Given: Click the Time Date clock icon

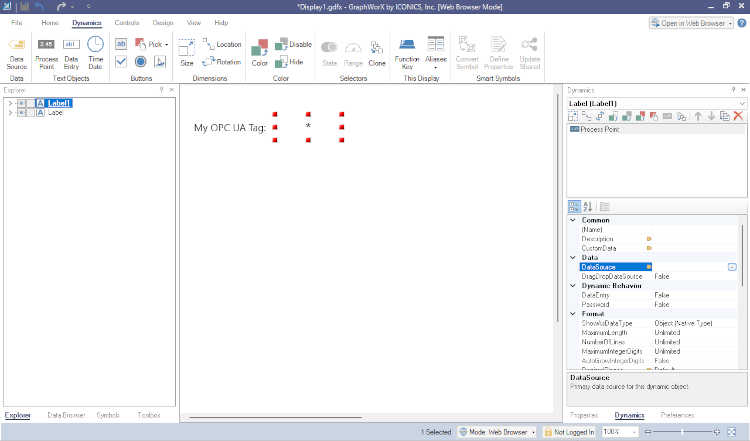Looking at the screenshot, I should click(x=95, y=44).
